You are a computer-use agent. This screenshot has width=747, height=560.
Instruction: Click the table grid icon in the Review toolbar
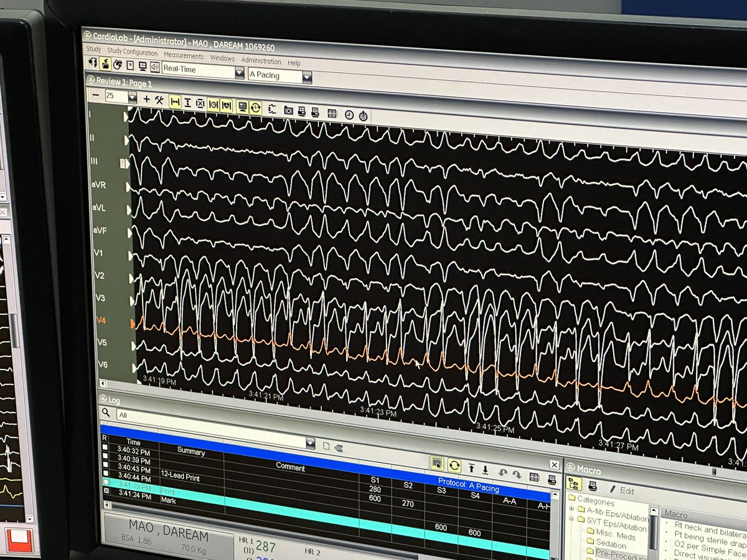pos(332,113)
